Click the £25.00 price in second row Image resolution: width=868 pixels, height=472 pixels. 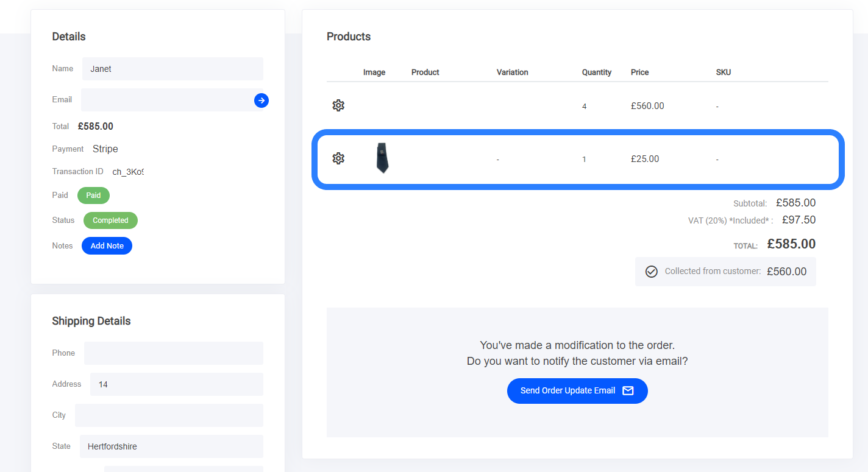click(644, 159)
